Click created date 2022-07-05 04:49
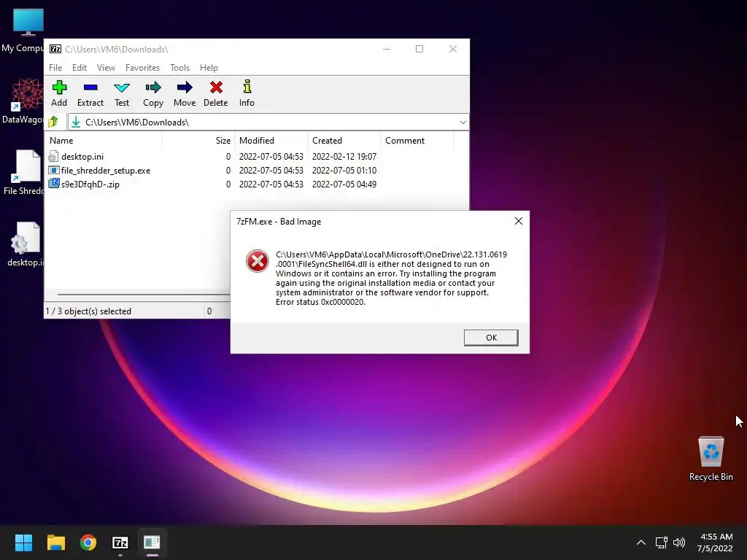Image resolution: width=747 pixels, height=560 pixels. coord(344,184)
